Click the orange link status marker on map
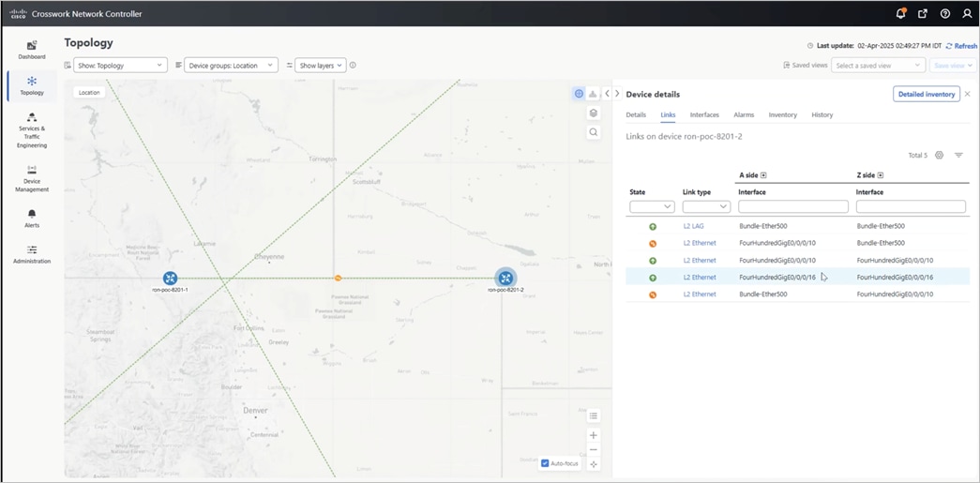This screenshot has height=483, width=980. click(x=338, y=278)
